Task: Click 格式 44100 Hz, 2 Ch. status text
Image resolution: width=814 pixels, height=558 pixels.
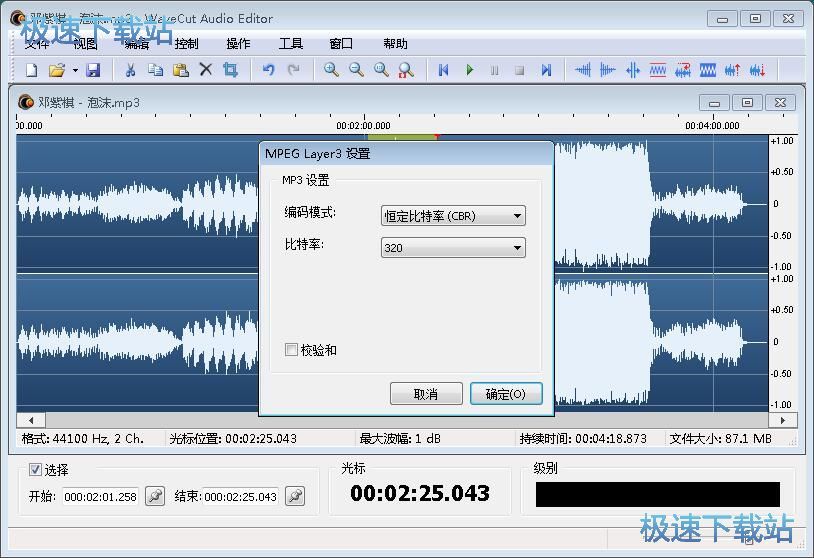Action: click(x=83, y=439)
